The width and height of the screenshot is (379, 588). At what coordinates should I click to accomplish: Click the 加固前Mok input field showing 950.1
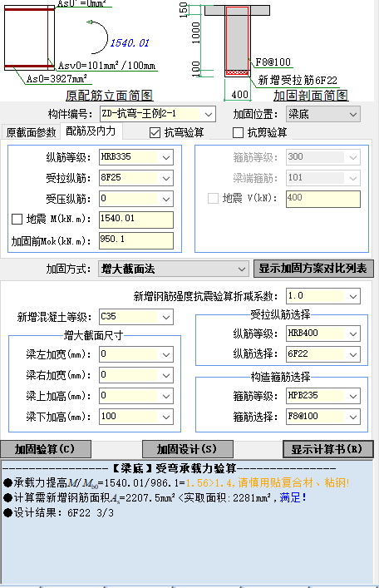tap(136, 240)
